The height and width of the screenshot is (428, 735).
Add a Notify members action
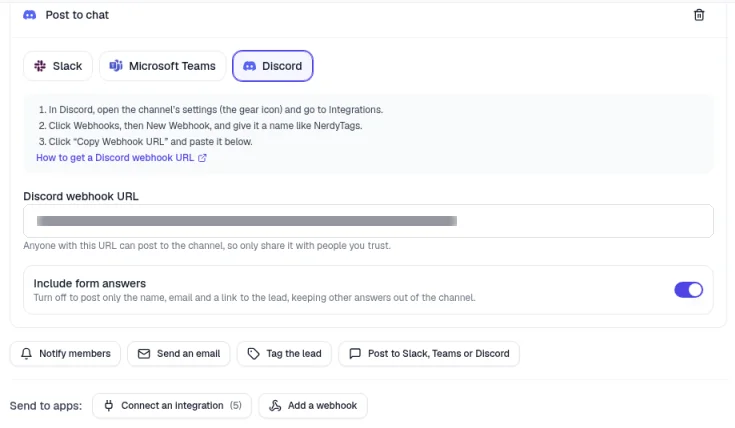[x=66, y=353]
